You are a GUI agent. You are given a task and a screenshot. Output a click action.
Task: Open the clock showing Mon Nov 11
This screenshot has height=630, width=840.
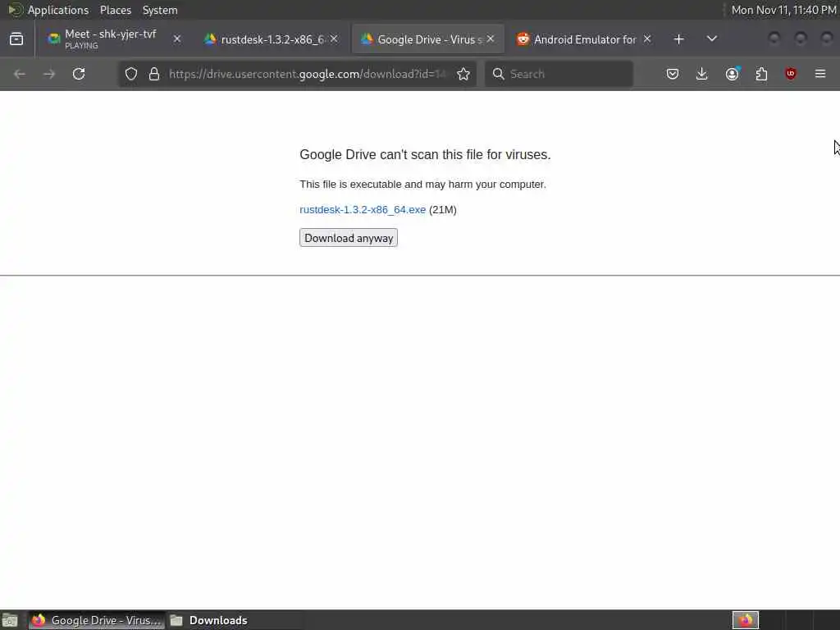[x=783, y=10]
